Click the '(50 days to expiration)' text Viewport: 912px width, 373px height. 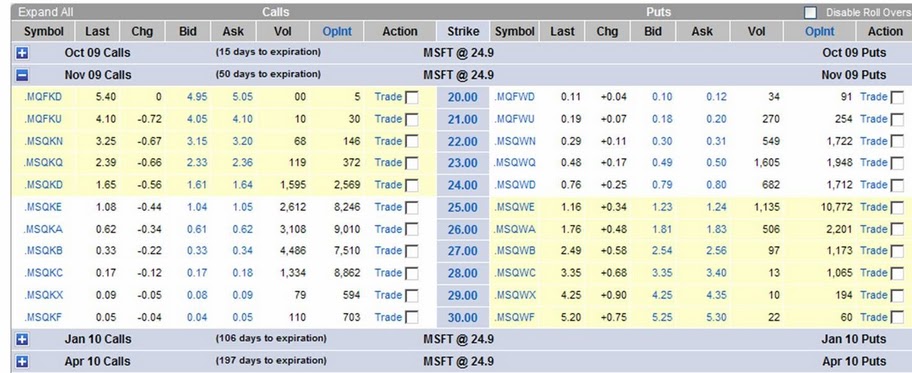click(268, 74)
